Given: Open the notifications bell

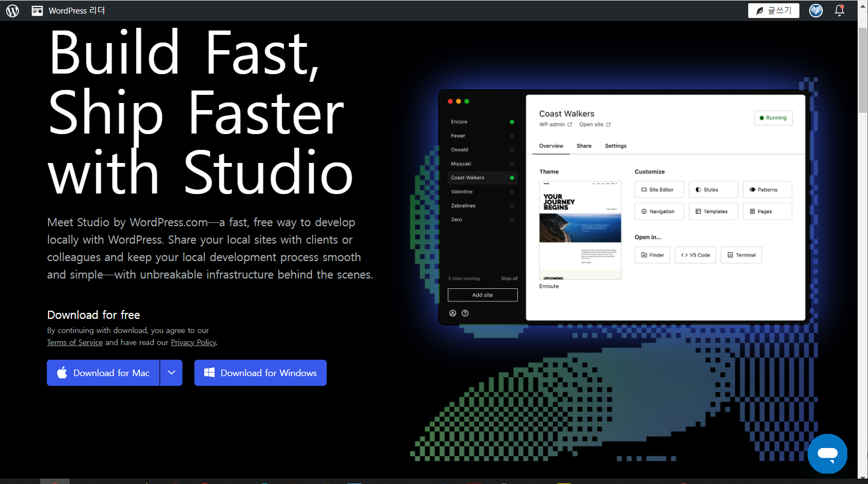Looking at the screenshot, I should [x=840, y=10].
